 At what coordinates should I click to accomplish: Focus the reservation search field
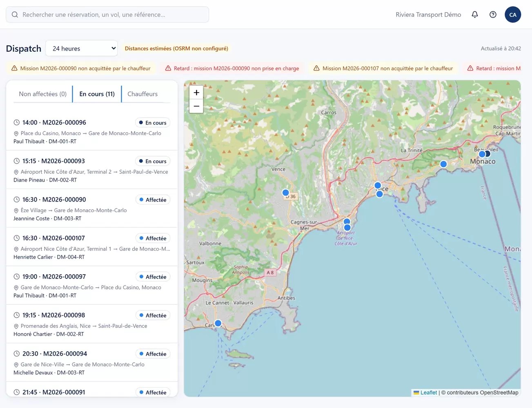(x=107, y=15)
